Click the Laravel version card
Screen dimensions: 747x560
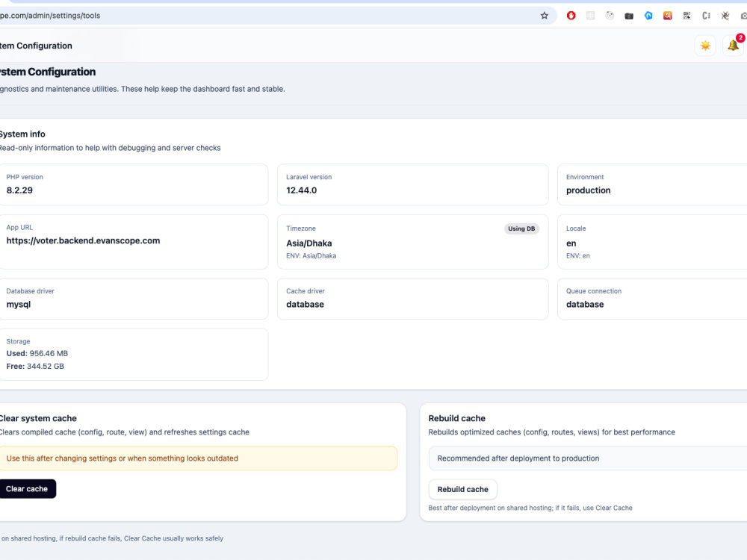coord(412,184)
